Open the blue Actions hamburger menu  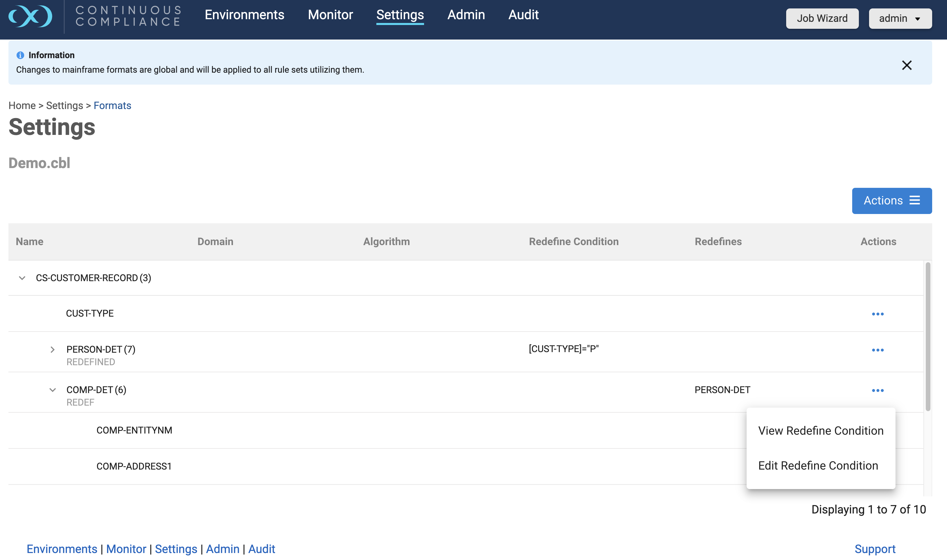(891, 201)
